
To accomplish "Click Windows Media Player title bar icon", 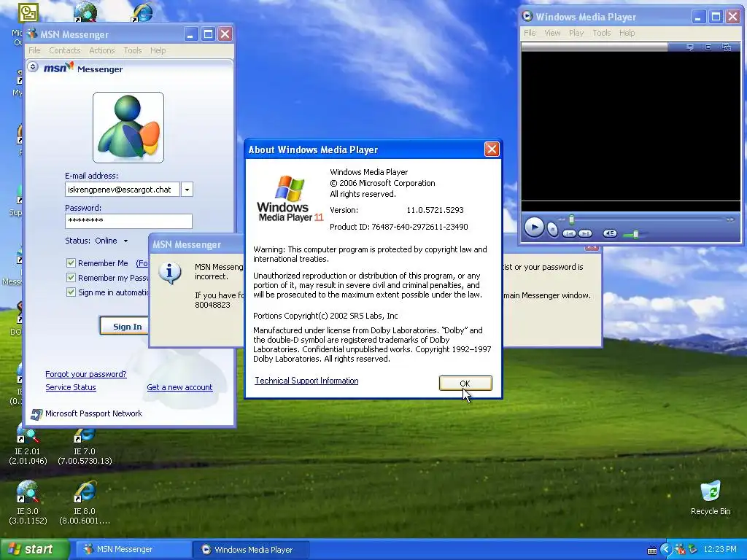I will 527,16.
